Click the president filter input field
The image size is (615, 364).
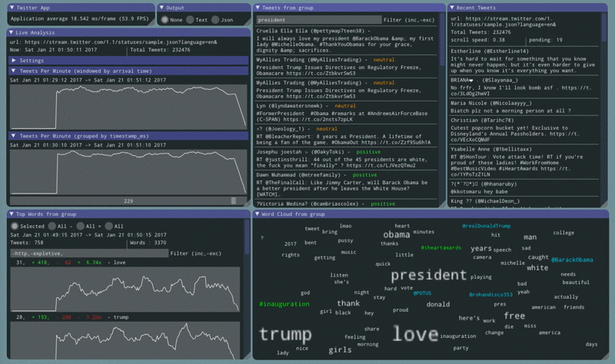coord(318,20)
